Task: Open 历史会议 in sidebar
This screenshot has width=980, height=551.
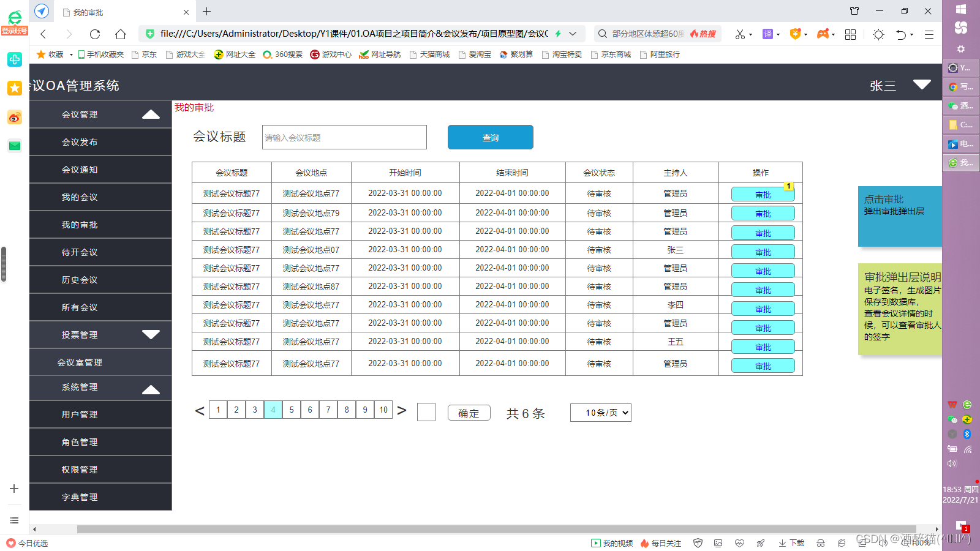Action: (100, 280)
